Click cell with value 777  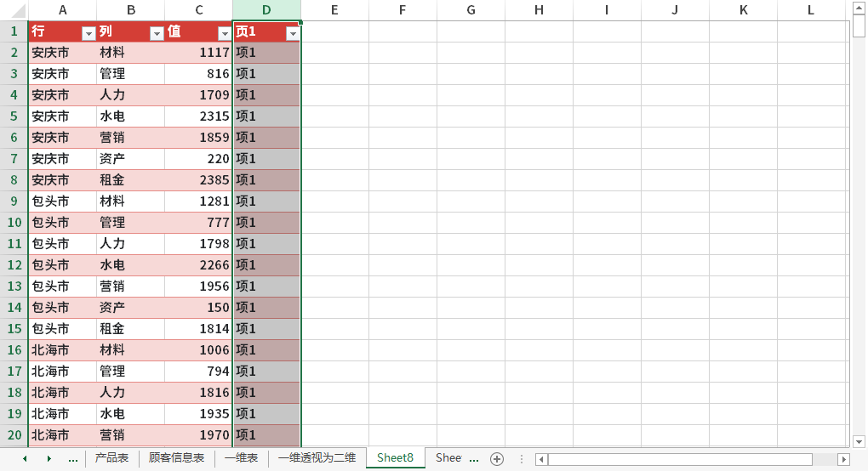tap(199, 222)
